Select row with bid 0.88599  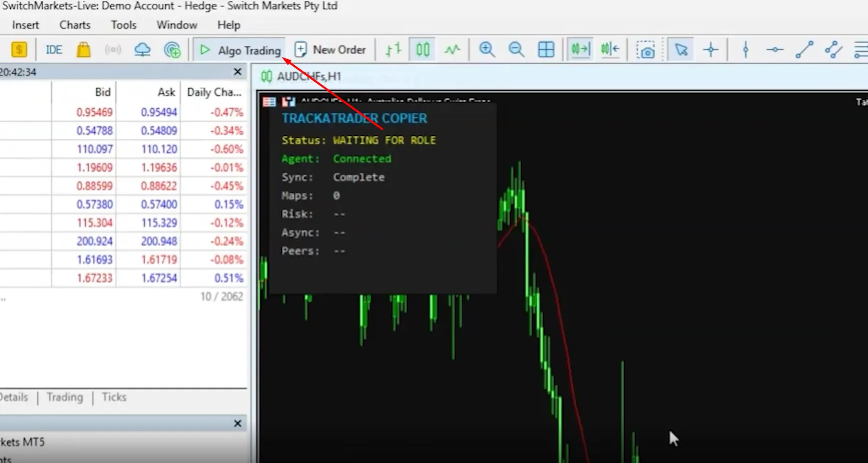(124, 186)
